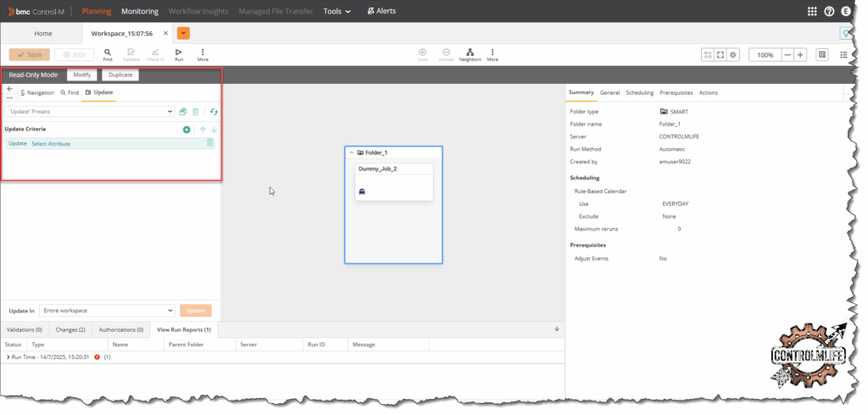
Task: Open the Tools menu
Action: pos(337,11)
